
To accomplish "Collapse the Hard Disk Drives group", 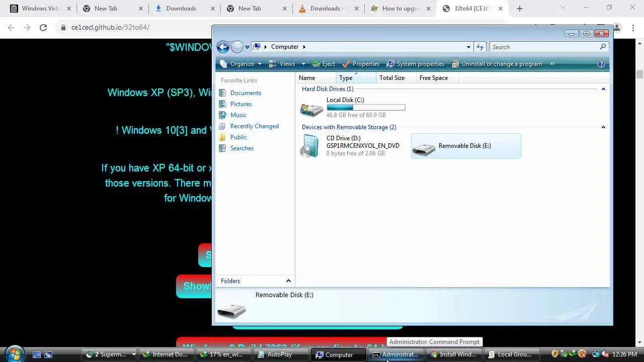I will point(603,89).
